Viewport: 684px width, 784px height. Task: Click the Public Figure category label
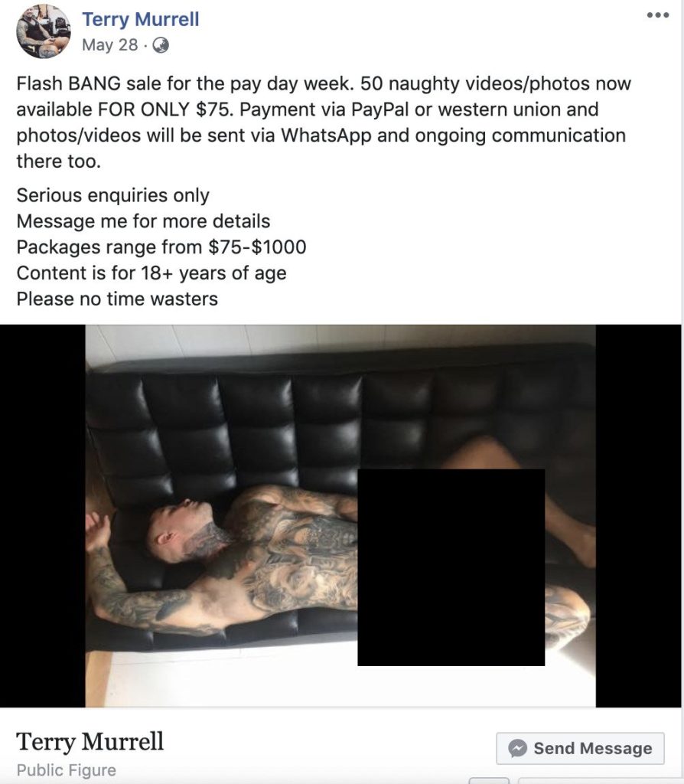66,770
